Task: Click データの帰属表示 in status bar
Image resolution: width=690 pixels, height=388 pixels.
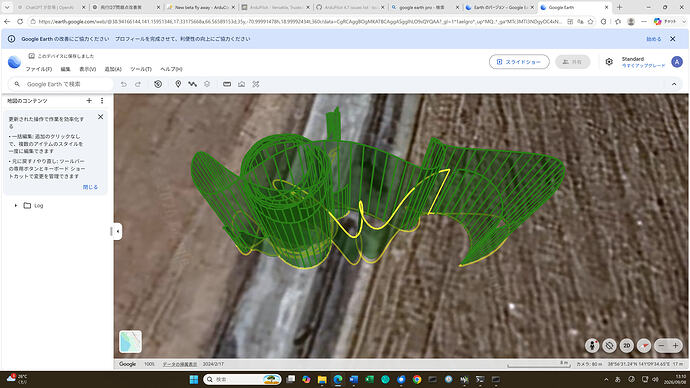Action: 180,364
